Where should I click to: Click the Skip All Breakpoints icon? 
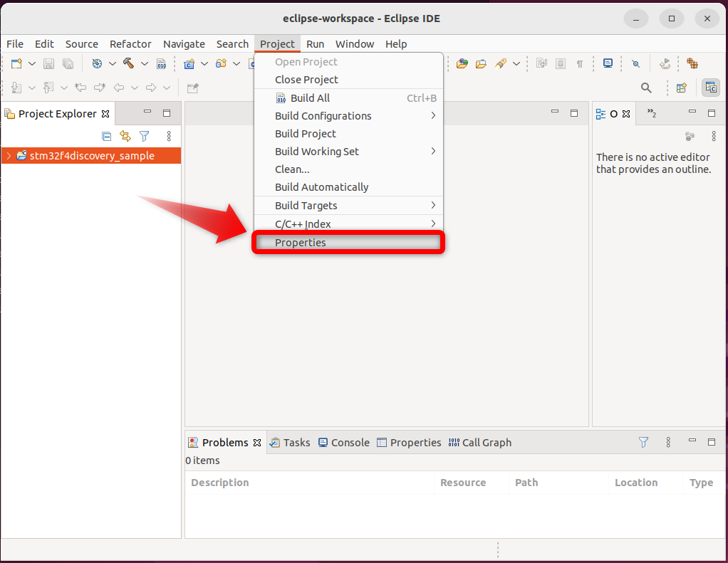(635, 64)
